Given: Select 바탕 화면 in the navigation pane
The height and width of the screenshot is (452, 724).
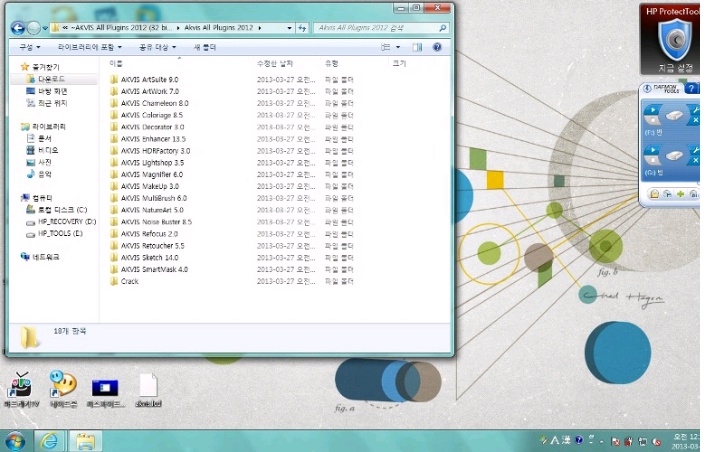Looking at the screenshot, I should coord(47,91).
